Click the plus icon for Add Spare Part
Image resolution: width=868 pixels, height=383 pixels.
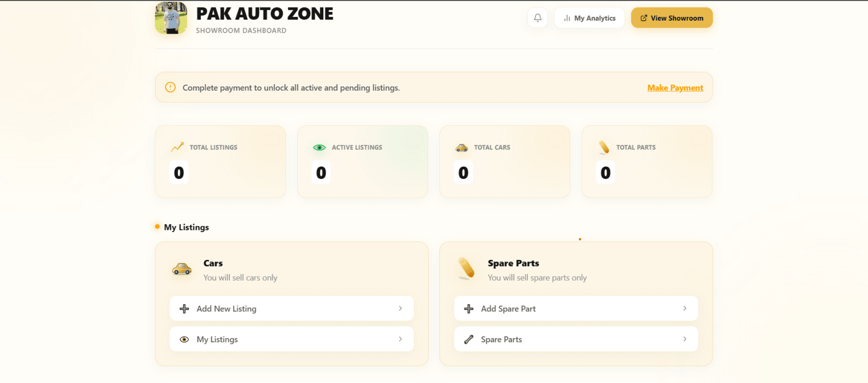click(469, 309)
